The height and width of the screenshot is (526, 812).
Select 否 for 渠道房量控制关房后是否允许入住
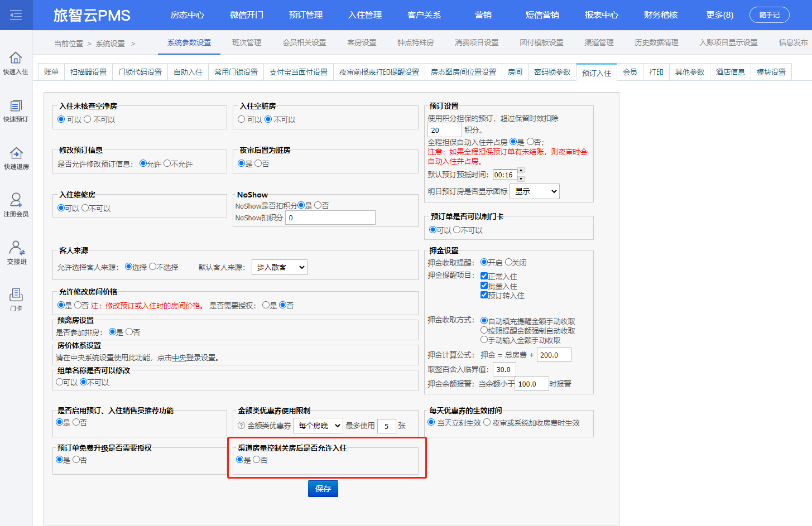(x=256, y=460)
